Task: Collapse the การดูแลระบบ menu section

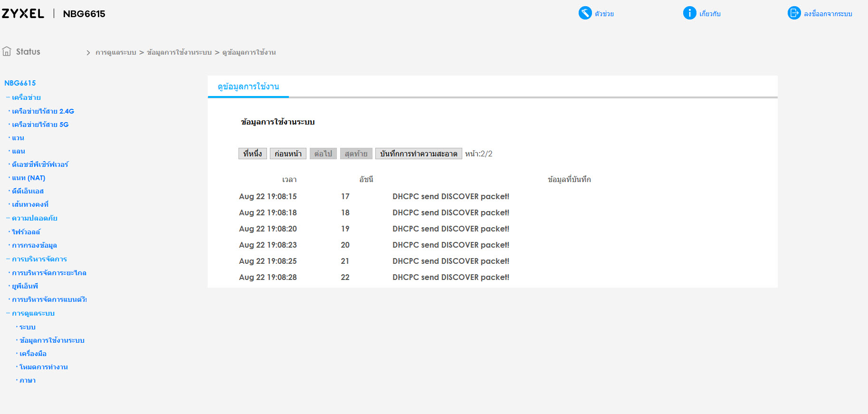Action: 8,313
